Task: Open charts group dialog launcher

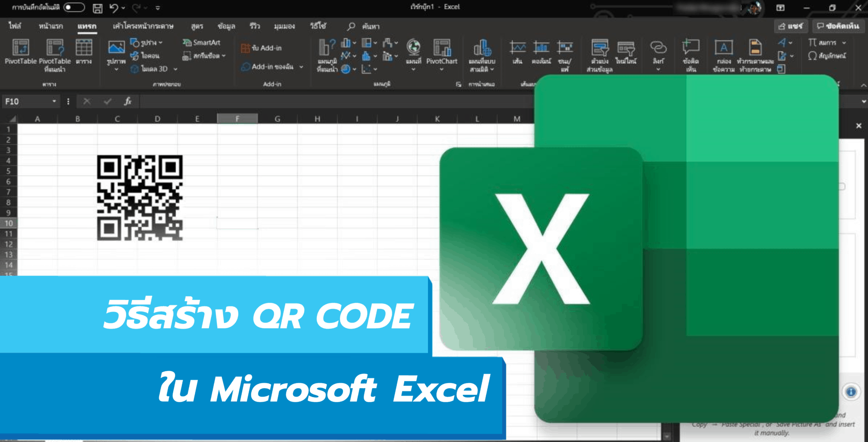Action: coord(458,84)
